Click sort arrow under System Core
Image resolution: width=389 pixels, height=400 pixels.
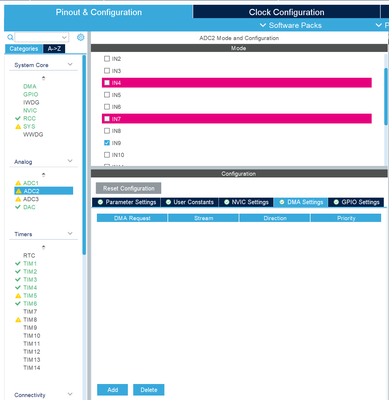(43, 78)
